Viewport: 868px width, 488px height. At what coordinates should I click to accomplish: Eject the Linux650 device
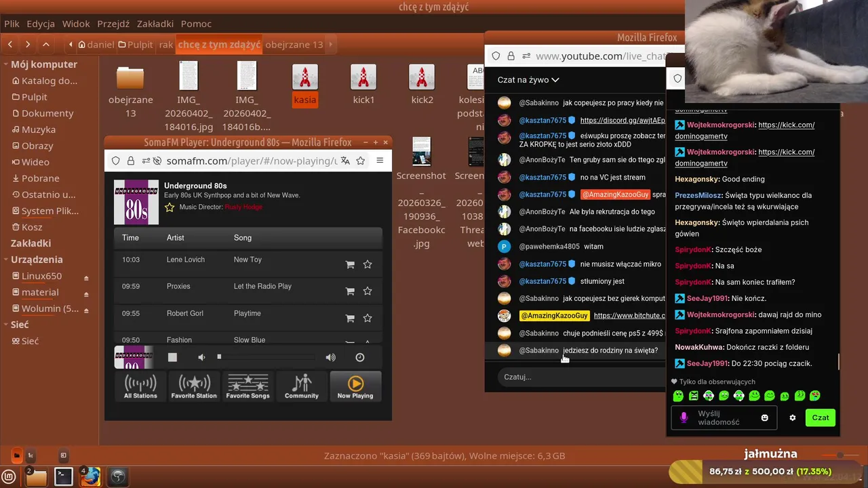(86, 277)
